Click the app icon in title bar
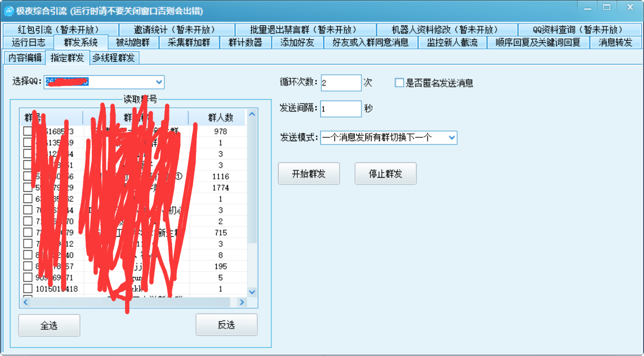The height and width of the screenshot is (356, 644). [x=8, y=11]
